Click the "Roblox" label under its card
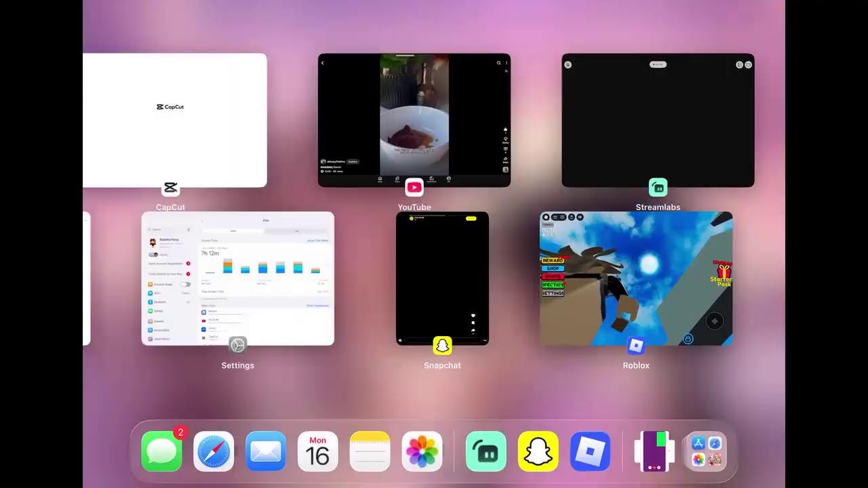Image resolution: width=868 pixels, height=488 pixels. [636, 365]
